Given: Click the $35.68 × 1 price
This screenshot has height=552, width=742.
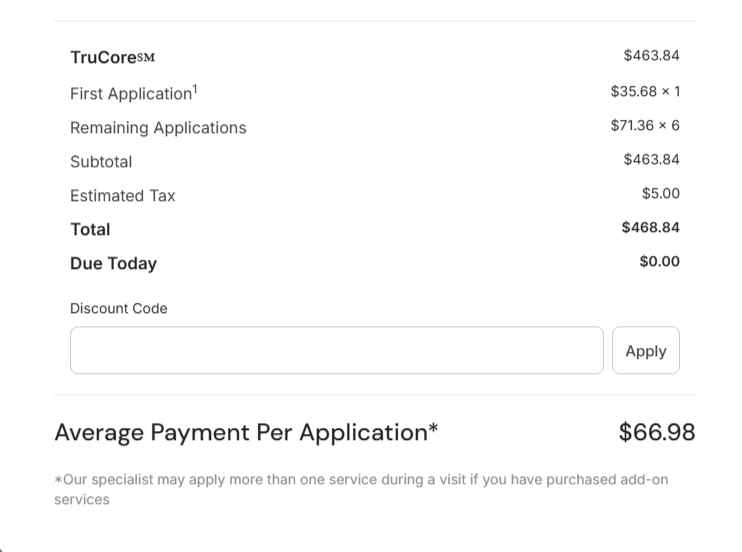Looking at the screenshot, I should pyautogui.click(x=645, y=91).
